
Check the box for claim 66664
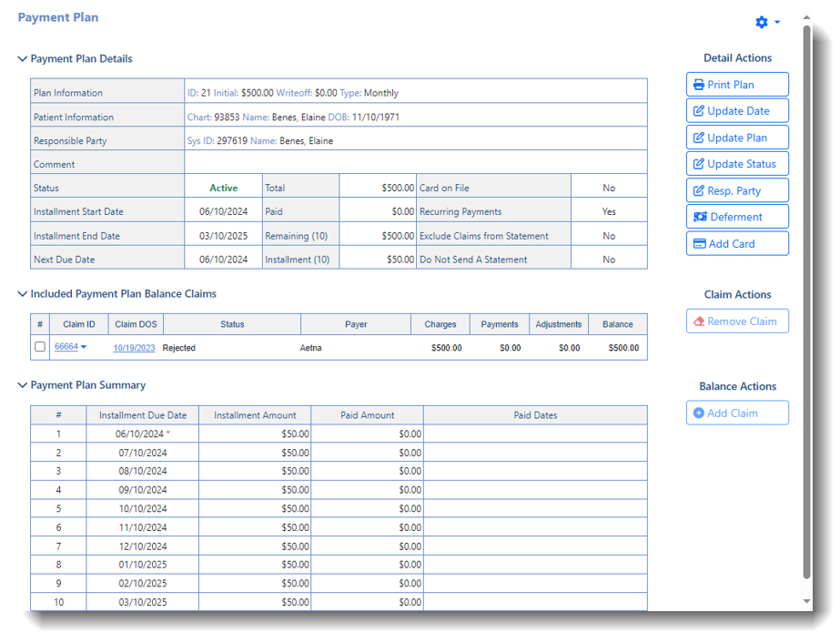(40, 347)
